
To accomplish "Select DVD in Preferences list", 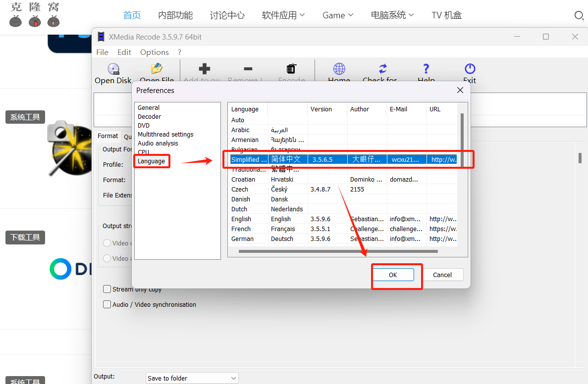I will tap(144, 126).
